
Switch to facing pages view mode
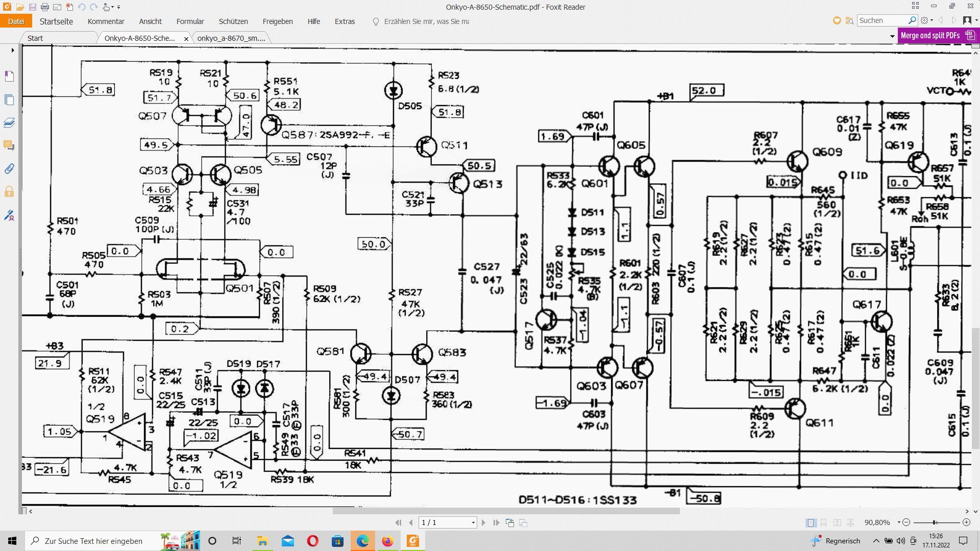point(837,522)
